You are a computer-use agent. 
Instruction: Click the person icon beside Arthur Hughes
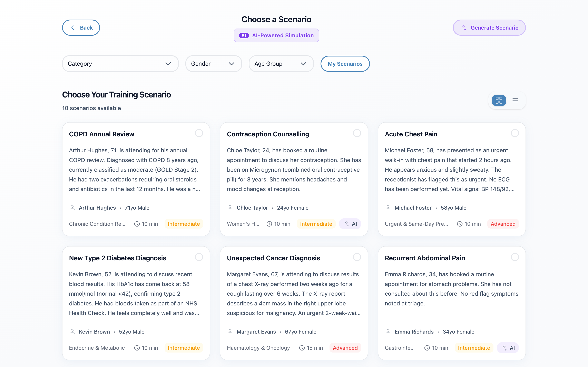tap(72, 208)
